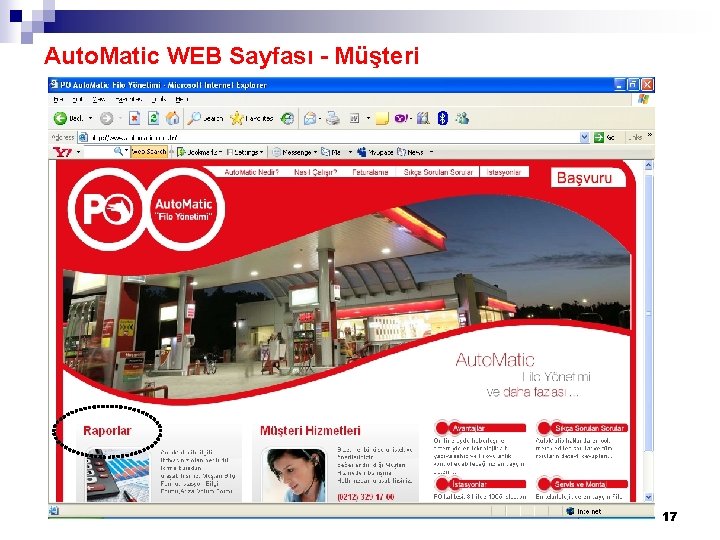Click the Yahoo Mail toolbar icon
Viewport: 720px width, 540px height.
point(326,152)
